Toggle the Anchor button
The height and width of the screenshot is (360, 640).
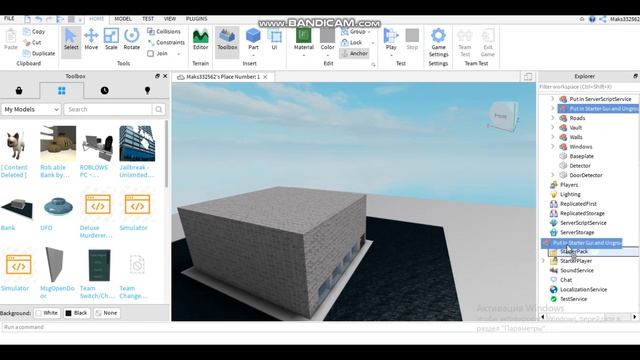[x=354, y=53]
